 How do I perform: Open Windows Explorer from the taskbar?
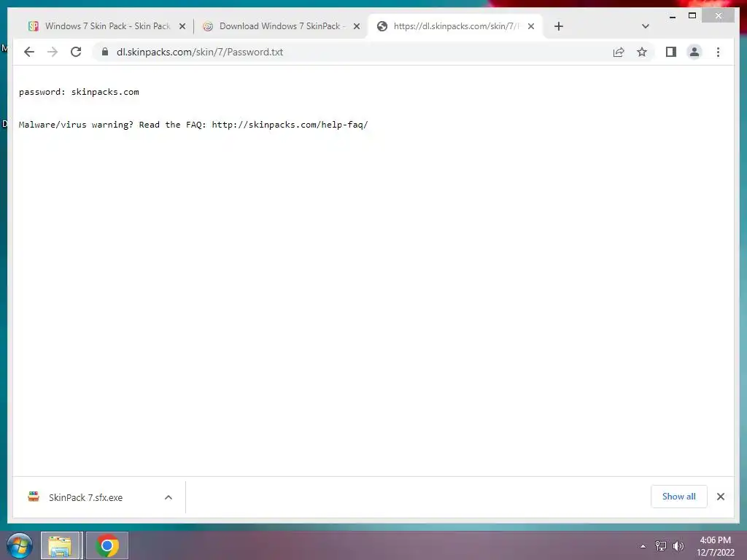click(60, 545)
